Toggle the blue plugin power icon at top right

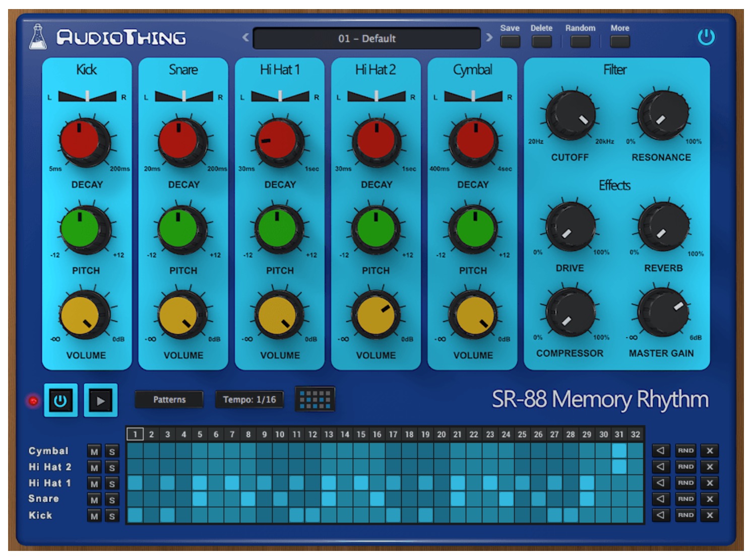(x=706, y=37)
